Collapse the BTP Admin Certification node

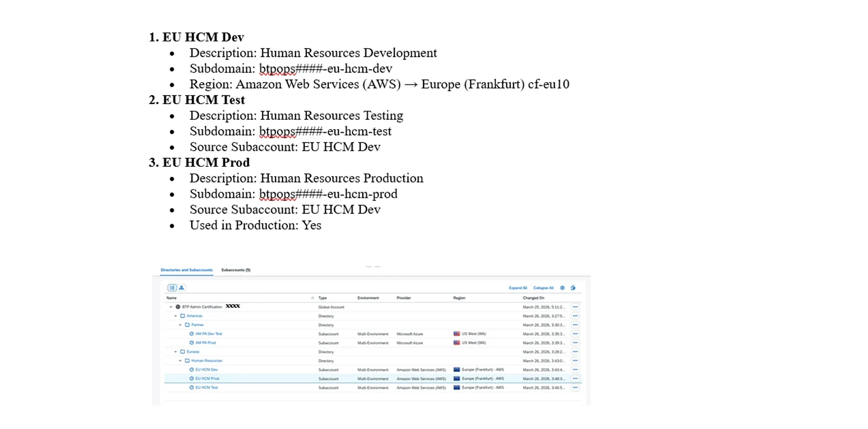click(x=171, y=307)
